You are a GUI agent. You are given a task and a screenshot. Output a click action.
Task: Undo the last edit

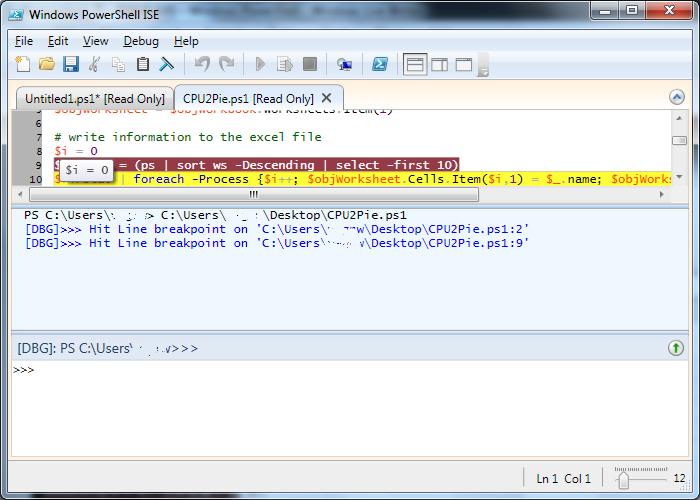(x=202, y=64)
